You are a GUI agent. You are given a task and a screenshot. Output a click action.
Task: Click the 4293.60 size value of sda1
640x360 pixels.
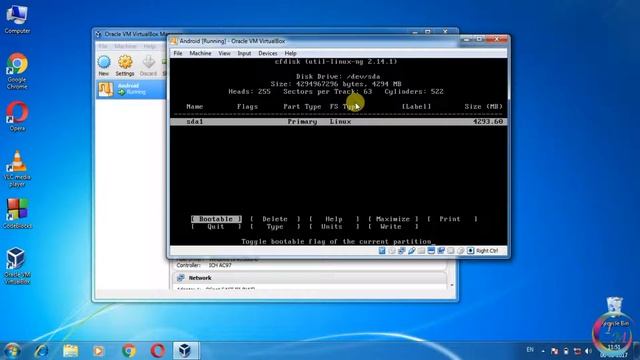[488, 122]
